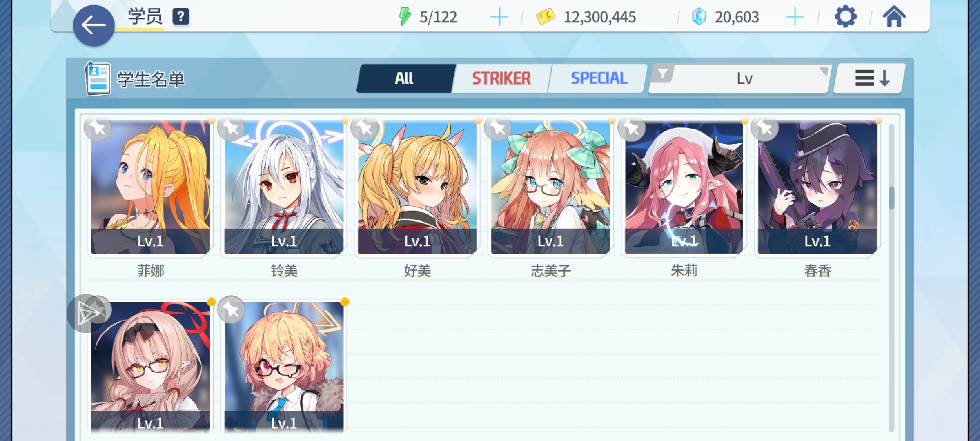Add gems with plus next to 20,603
This screenshot has width=980, height=441.
795,17
